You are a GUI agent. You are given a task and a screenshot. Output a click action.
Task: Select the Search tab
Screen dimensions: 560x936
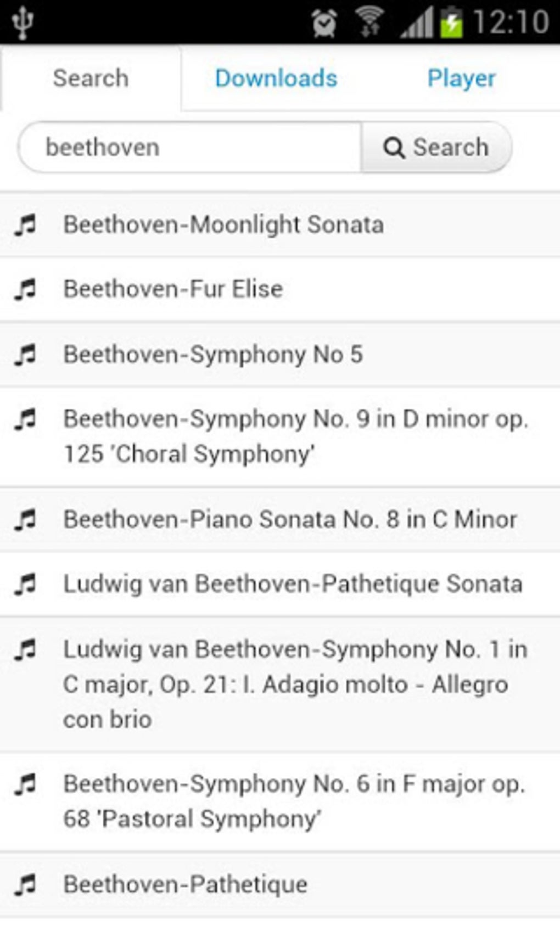click(x=91, y=79)
